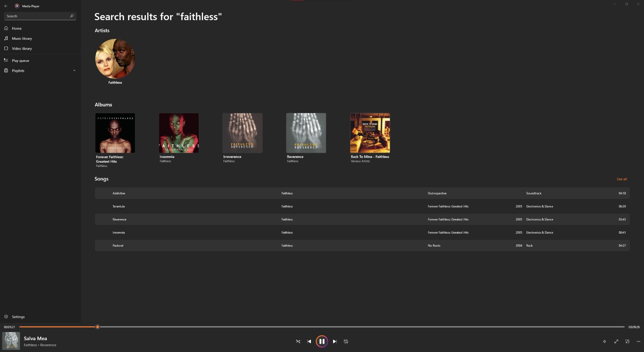
Task: Open Settings from the sidebar
Action: tap(18, 317)
